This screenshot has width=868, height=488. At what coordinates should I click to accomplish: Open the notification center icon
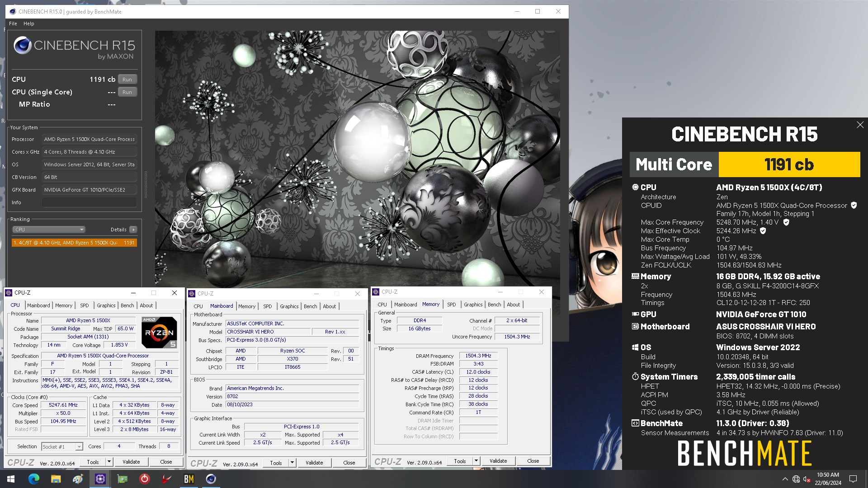[x=853, y=479]
